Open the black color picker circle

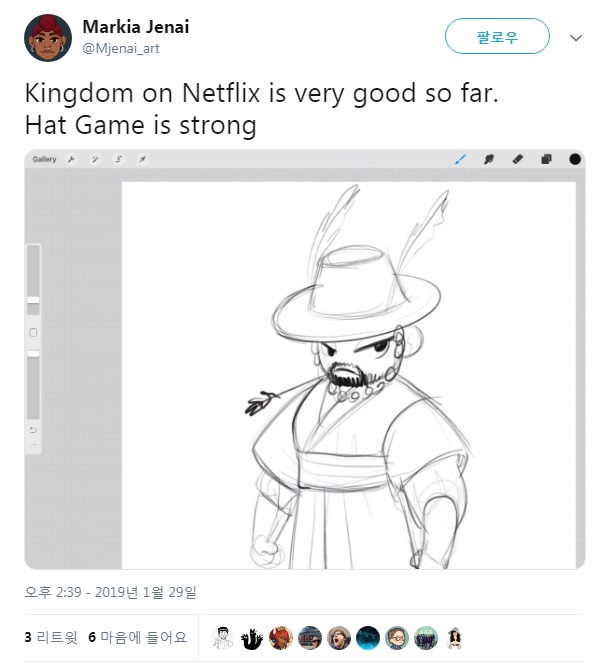point(575,159)
